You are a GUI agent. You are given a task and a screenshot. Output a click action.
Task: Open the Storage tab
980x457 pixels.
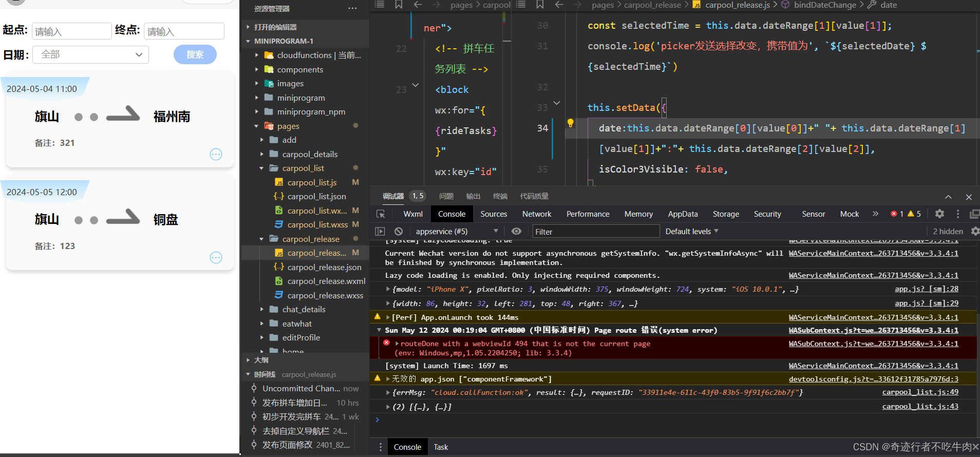click(x=726, y=214)
